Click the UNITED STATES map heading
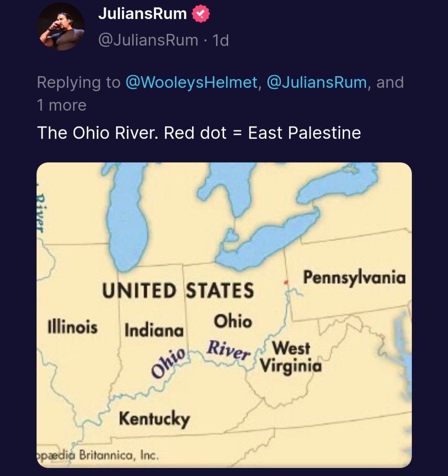This screenshot has height=476, width=448. point(178,290)
